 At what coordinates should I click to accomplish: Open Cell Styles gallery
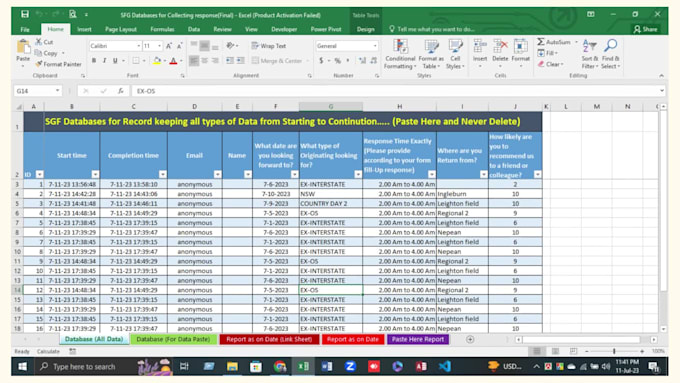(455, 54)
